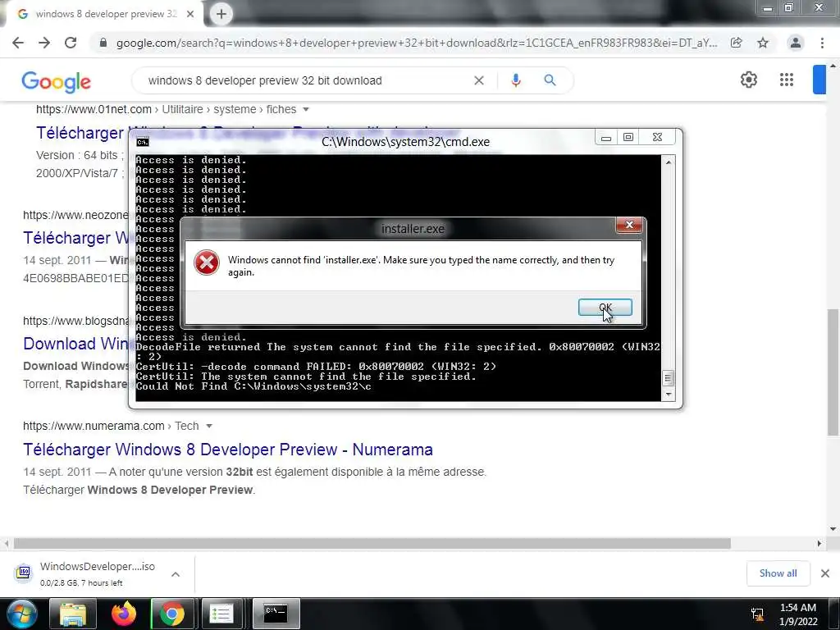
Task: Open the Windows Start menu
Action: coord(21,614)
